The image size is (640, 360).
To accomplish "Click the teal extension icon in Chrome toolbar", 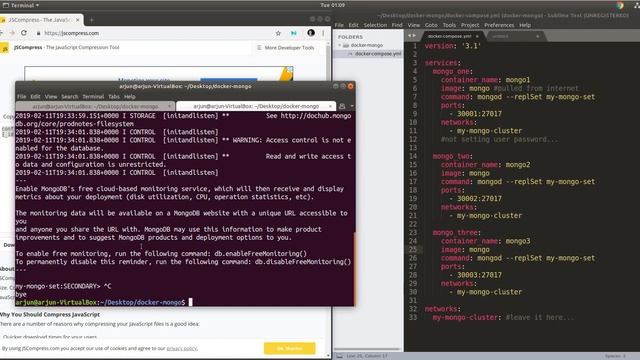I will pos(294,33).
